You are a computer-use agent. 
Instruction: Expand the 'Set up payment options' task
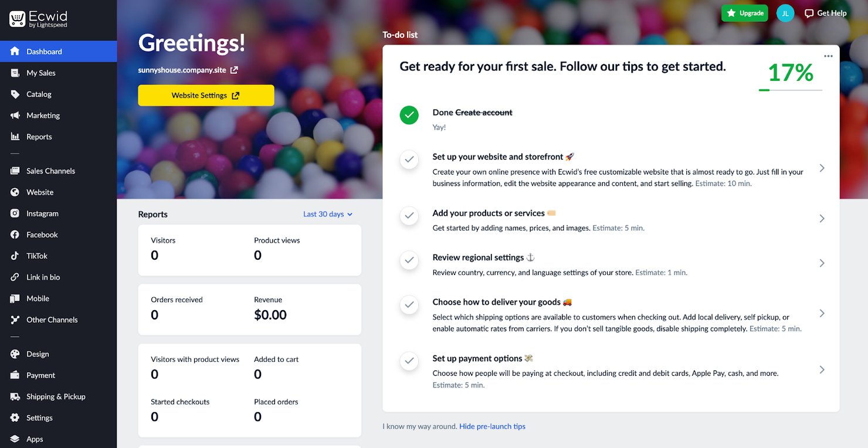(822, 369)
